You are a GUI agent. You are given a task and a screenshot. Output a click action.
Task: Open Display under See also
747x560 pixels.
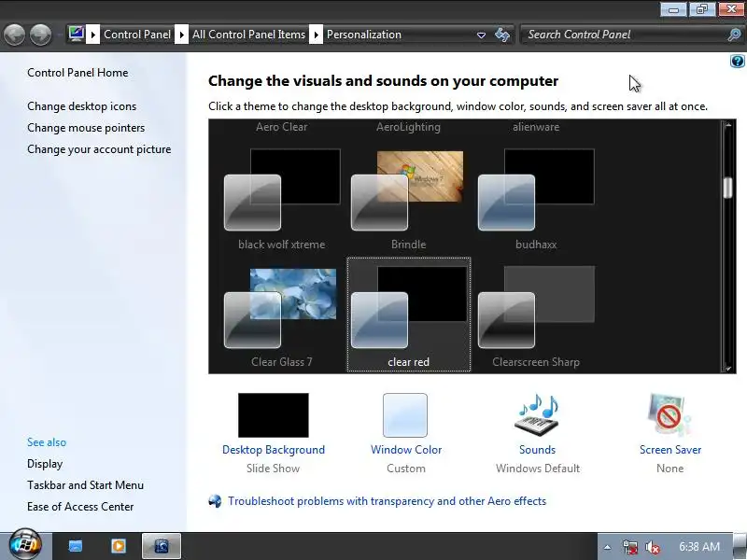click(45, 463)
